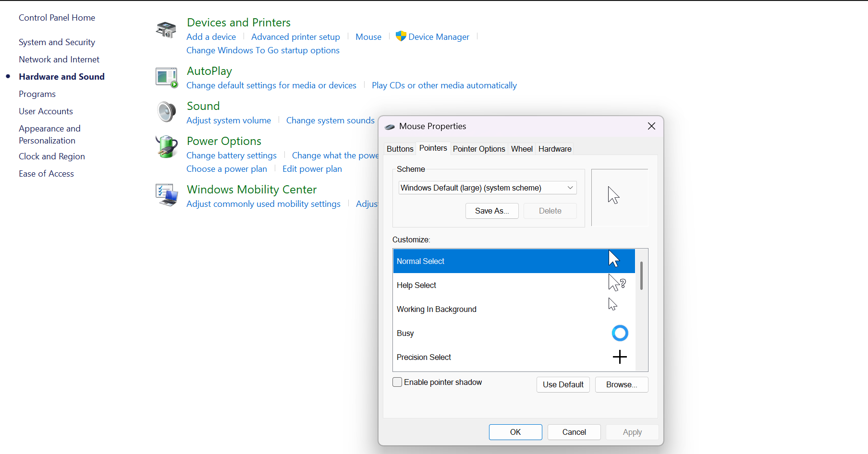Select Help Select in the Customize list
The height and width of the screenshot is (454, 868).
(x=416, y=285)
